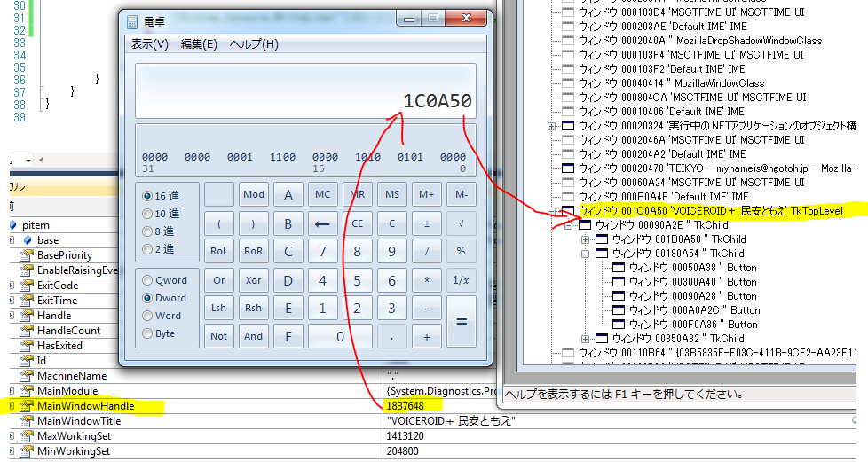
Task: Click the Lsh shift left button
Action: [x=218, y=309]
